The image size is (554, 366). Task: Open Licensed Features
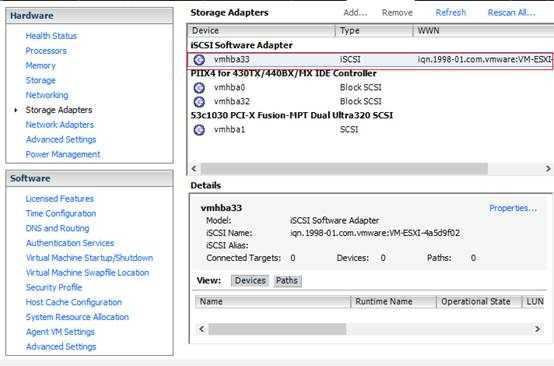pos(60,199)
